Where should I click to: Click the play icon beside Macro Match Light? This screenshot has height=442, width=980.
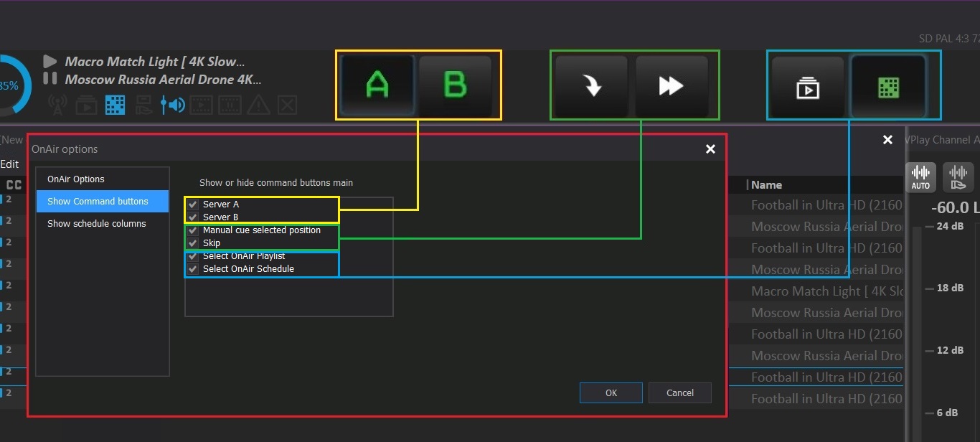pos(50,62)
